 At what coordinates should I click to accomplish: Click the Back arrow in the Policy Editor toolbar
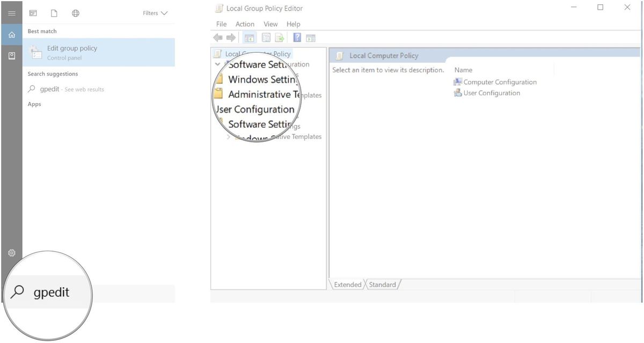point(218,38)
